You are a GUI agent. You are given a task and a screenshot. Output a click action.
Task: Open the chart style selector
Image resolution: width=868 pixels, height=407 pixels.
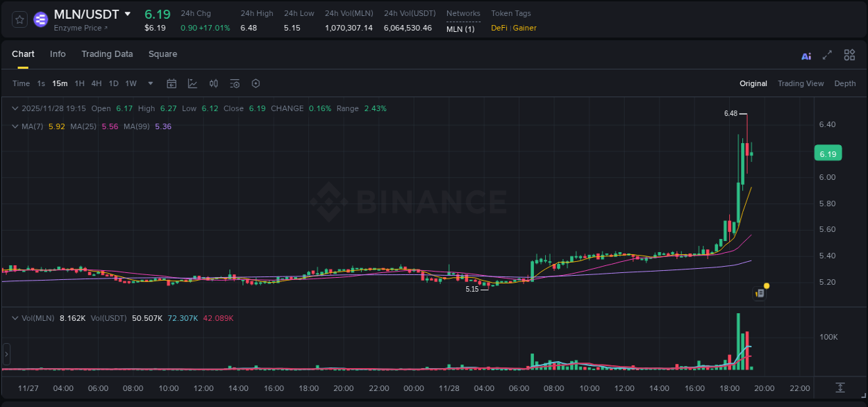[x=192, y=83]
